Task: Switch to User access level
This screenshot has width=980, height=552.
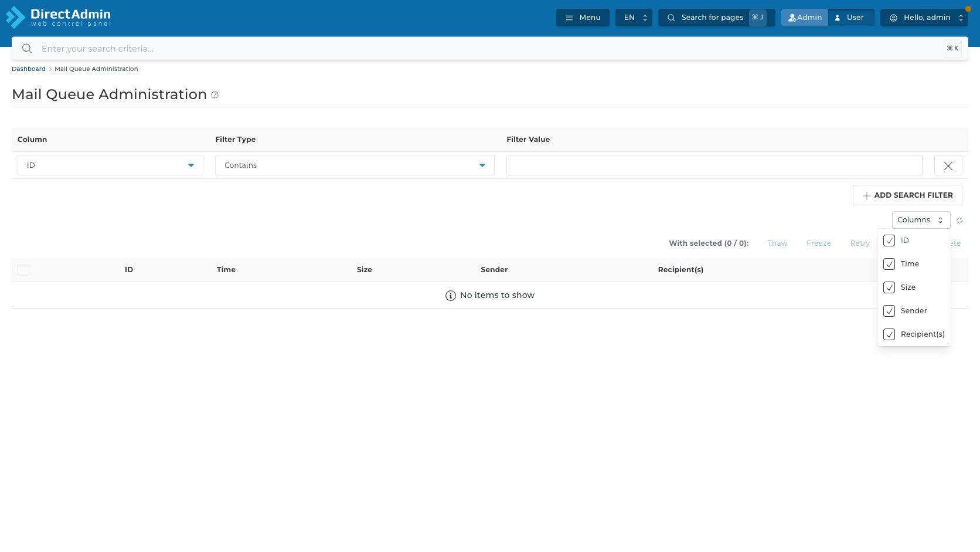Action: pos(850,18)
